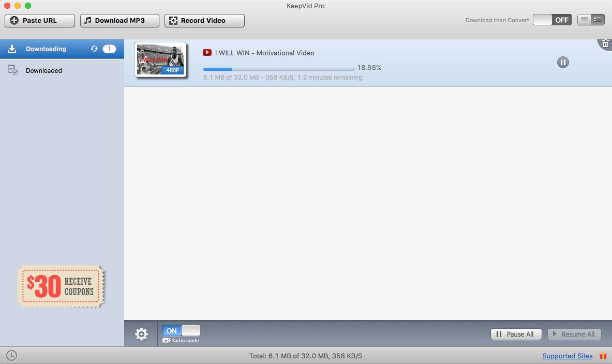Open the Record Video tool
The width and height of the screenshot is (612, 364).
click(x=204, y=21)
